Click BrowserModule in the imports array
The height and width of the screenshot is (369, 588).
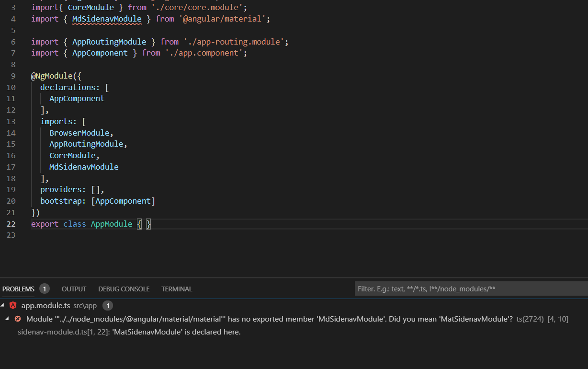pos(79,133)
